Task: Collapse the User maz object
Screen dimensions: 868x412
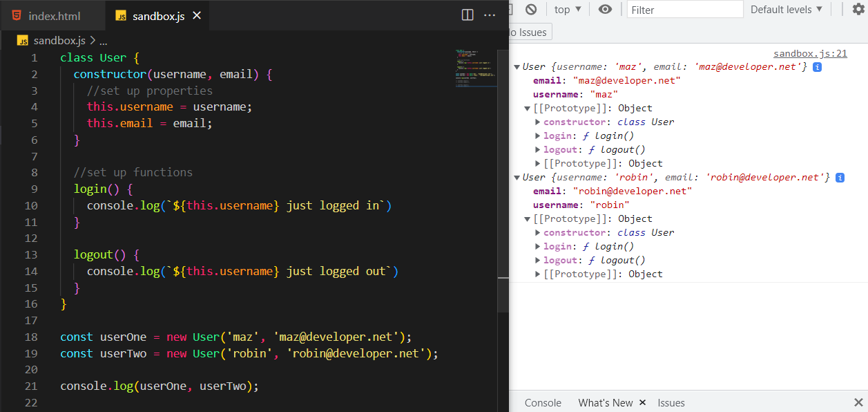Action: tap(517, 67)
